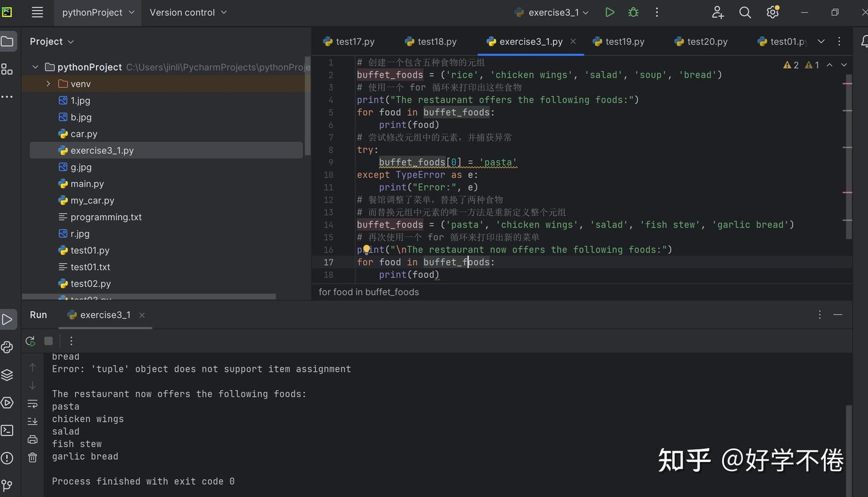868x497 pixels.
Task: Open Search Everywhere magnifier icon
Action: [745, 12]
